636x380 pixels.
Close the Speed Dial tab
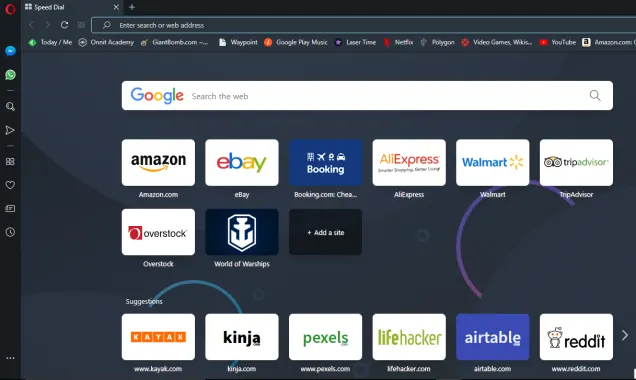tap(116, 7)
